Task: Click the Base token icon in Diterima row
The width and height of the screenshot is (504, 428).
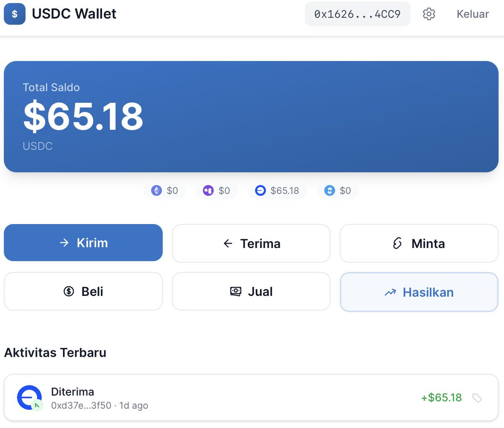Action: (x=29, y=398)
